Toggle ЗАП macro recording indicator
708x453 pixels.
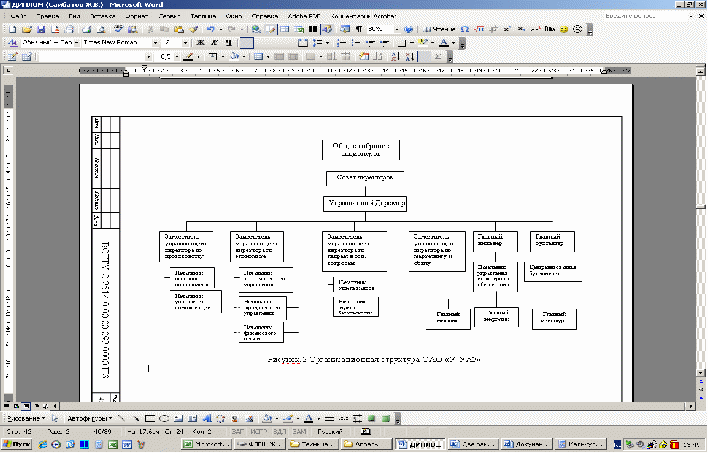click(238, 432)
